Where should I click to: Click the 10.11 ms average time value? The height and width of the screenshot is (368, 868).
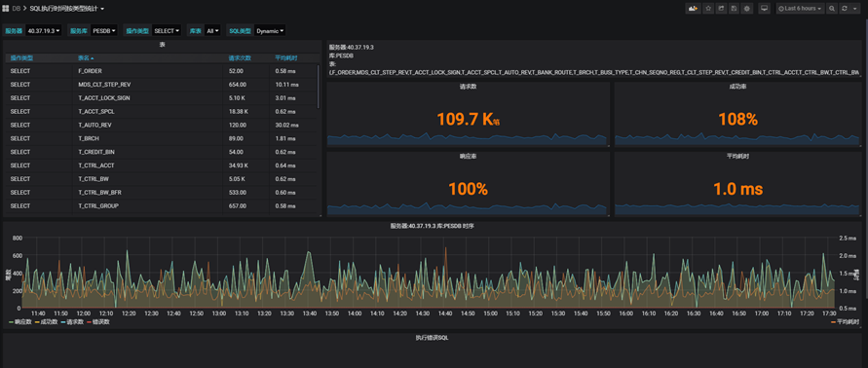coord(286,85)
